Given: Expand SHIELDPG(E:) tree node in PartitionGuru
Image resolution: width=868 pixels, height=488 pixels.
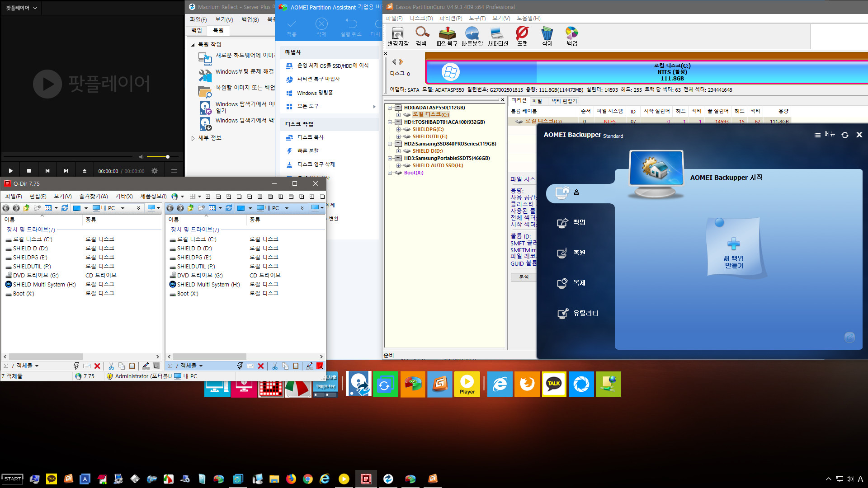Looking at the screenshot, I should coord(398,129).
